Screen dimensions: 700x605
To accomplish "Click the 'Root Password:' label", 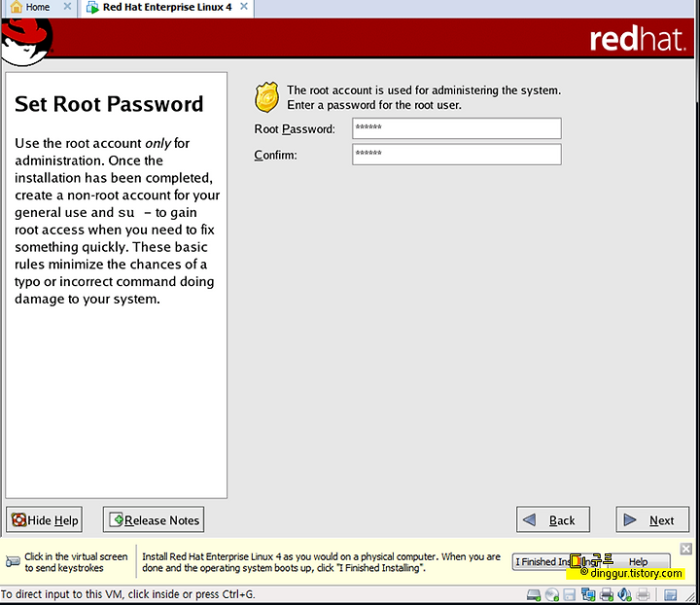I will [295, 129].
